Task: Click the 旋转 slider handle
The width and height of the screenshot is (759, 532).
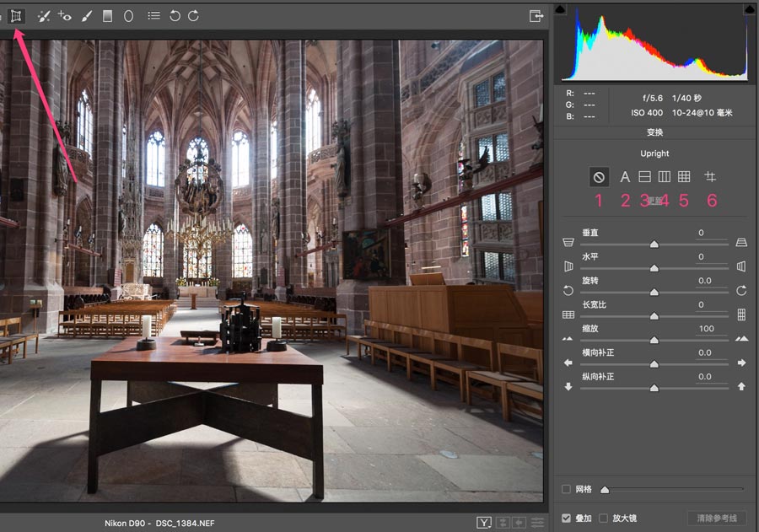Action: (654, 292)
